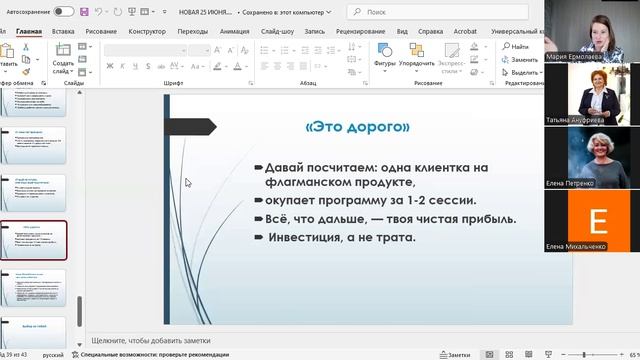Click the Заметки button in status bar
Image resolution: width=640 pixels, height=360 pixels.
(x=455, y=355)
